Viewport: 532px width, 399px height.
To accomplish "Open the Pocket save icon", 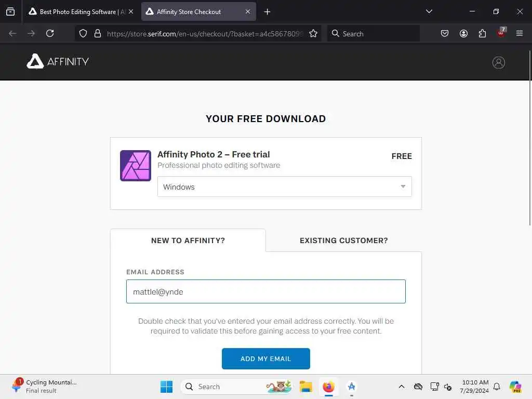I will (445, 33).
